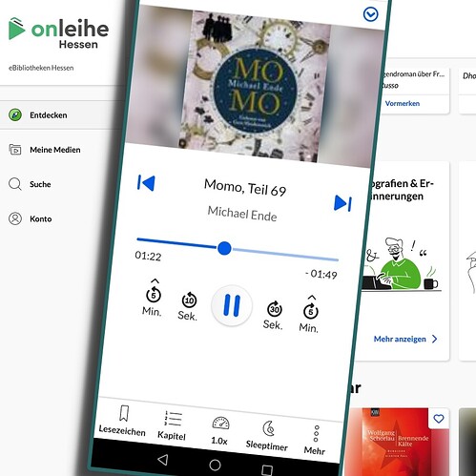Click the Meine Medien media icon
This screenshot has height=476, width=476.
[15, 150]
